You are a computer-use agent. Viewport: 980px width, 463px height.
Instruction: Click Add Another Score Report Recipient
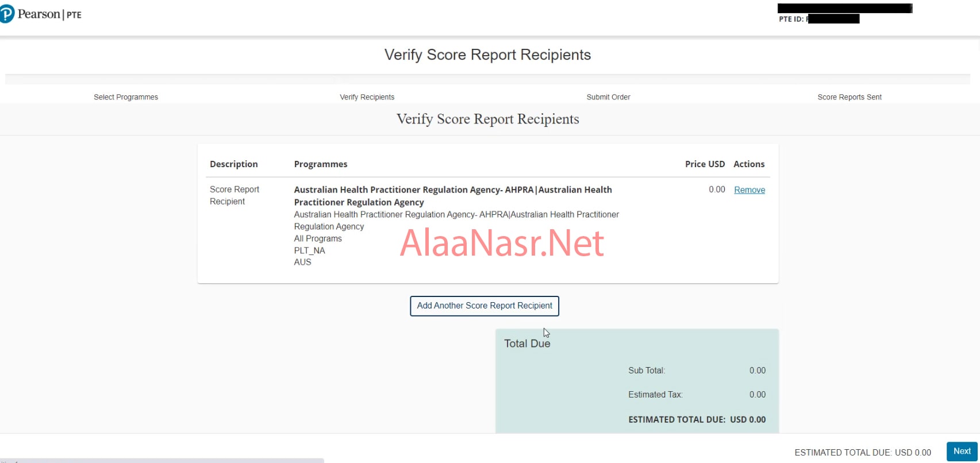point(484,306)
